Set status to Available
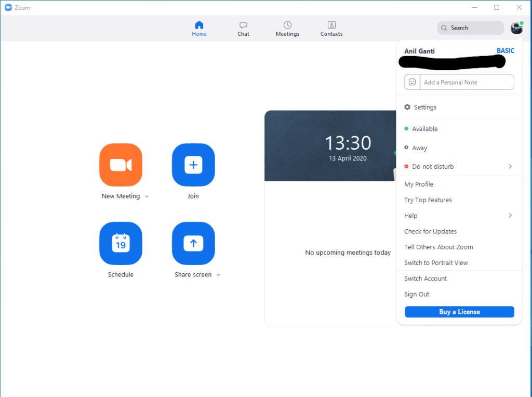This screenshot has height=397, width=532. (x=459, y=129)
